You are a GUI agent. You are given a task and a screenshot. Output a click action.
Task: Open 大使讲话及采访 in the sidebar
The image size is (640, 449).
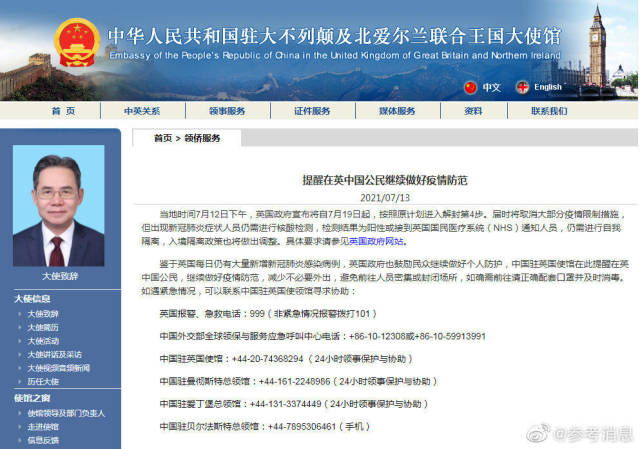click(x=54, y=354)
